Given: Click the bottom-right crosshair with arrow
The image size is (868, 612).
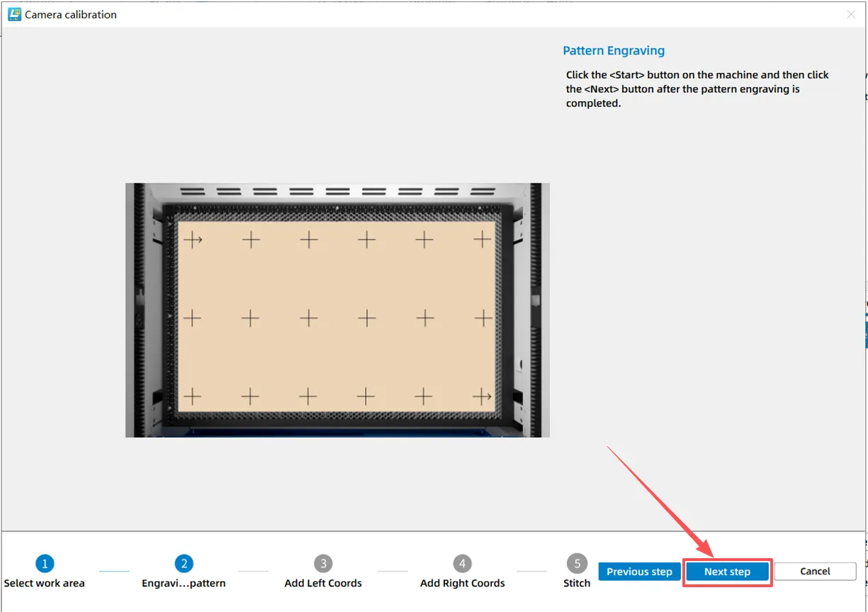Looking at the screenshot, I should click(483, 396).
